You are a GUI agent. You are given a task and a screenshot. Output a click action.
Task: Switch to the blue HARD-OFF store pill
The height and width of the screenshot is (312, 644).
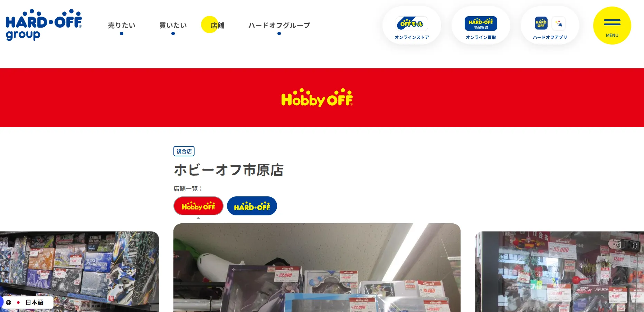tap(252, 206)
